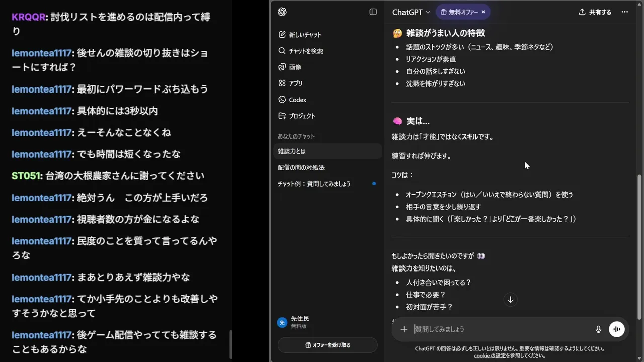Click the 人付き合いで困ってる？ bullet

(439, 283)
